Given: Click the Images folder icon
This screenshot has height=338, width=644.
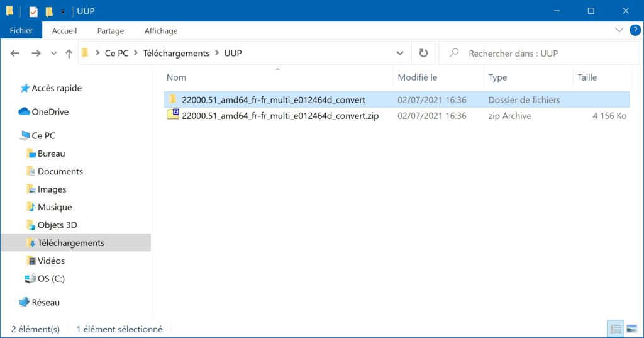Looking at the screenshot, I should (31, 189).
